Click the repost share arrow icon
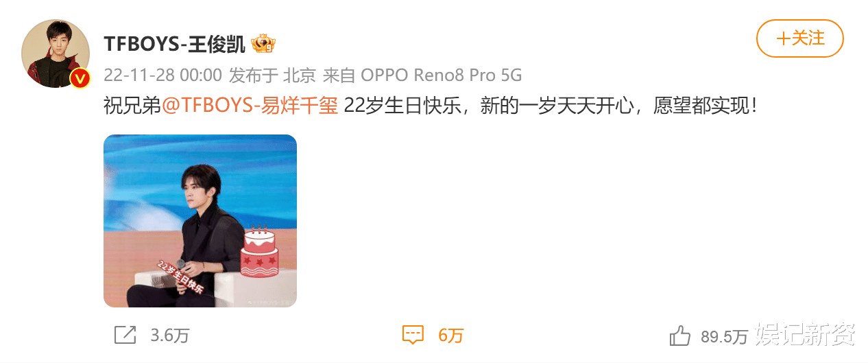 pos(125,335)
